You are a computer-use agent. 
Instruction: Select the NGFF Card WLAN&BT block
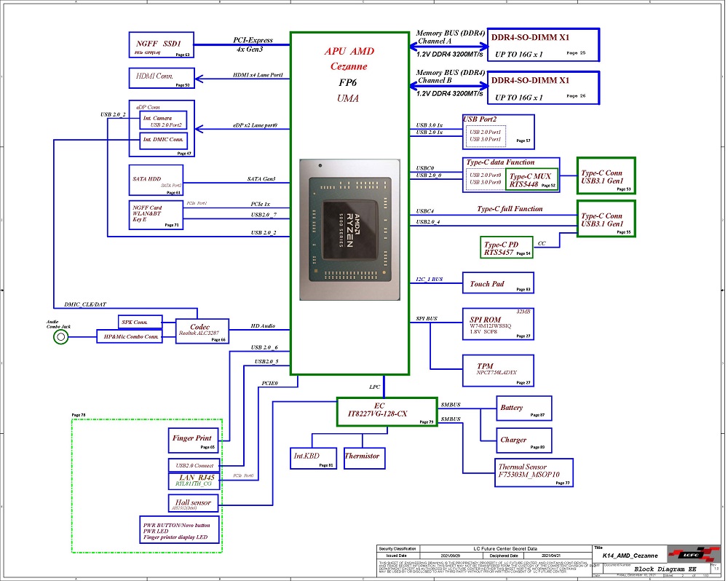pyautogui.click(x=156, y=215)
